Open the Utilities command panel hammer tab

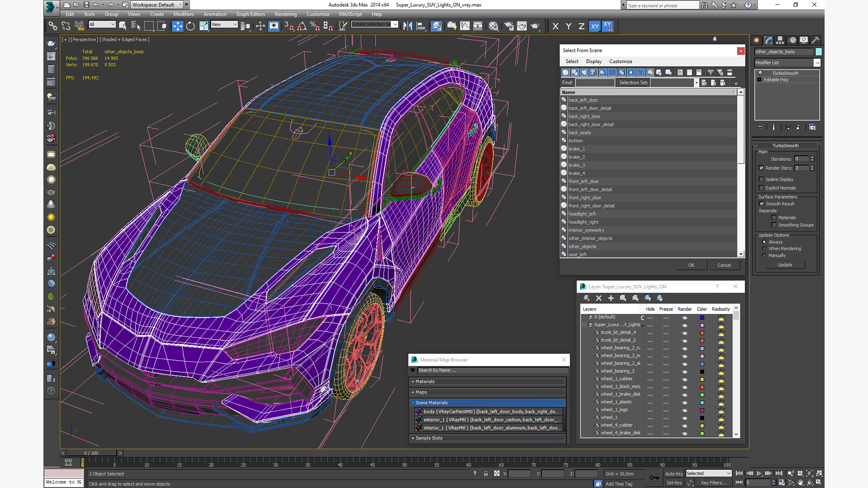tap(815, 40)
